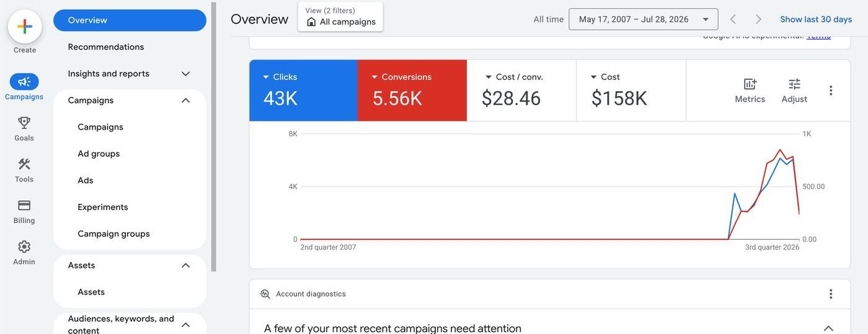
Task: Click the Overview page heading
Action: pyautogui.click(x=259, y=19)
